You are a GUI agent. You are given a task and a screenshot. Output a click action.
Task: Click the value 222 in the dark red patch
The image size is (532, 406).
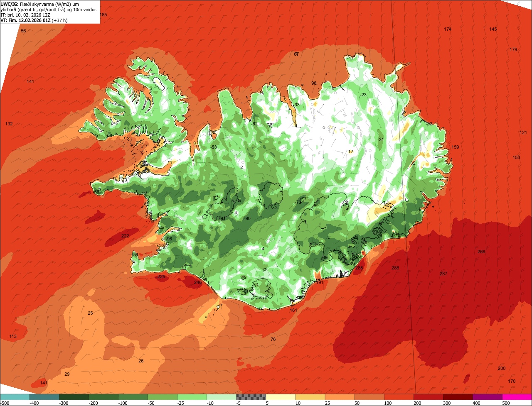(x=125, y=236)
